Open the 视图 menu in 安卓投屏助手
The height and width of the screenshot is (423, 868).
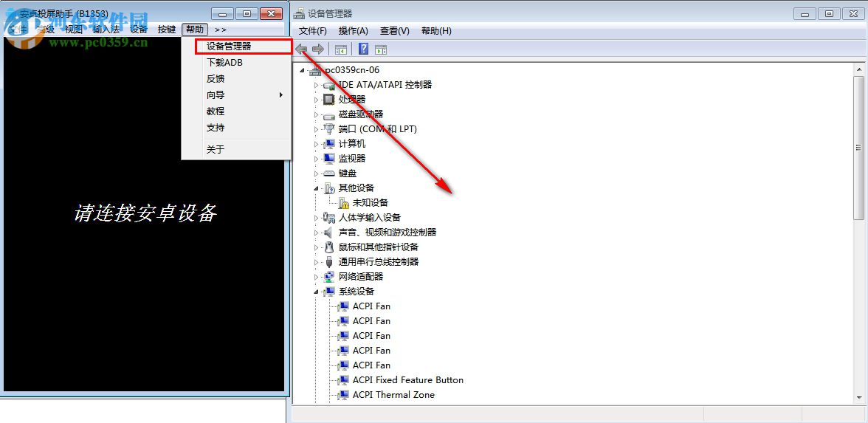tap(74, 30)
